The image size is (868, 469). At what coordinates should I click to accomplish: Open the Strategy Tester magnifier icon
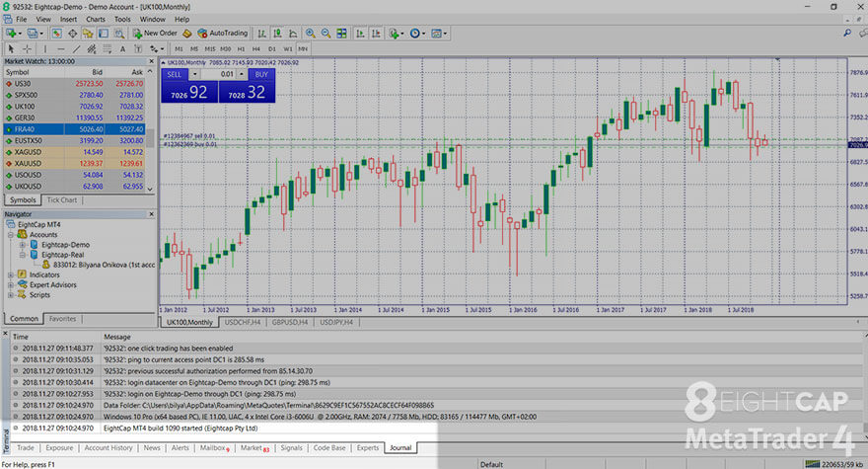(119, 34)
